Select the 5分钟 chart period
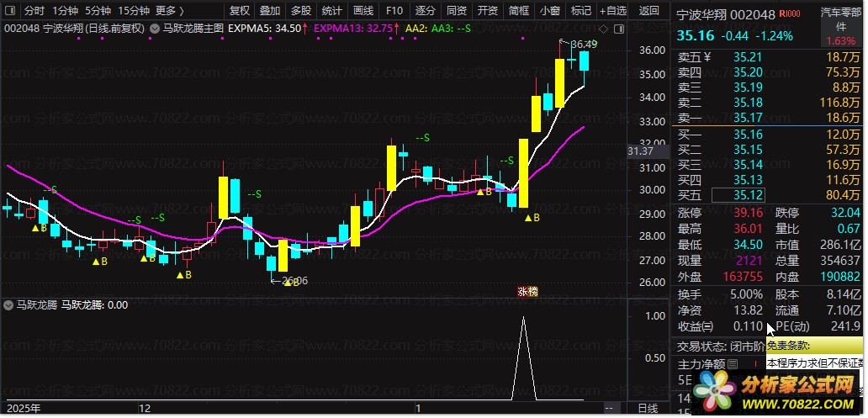The image size is (868, 418). pyautogui.click(x=98, y=11)
